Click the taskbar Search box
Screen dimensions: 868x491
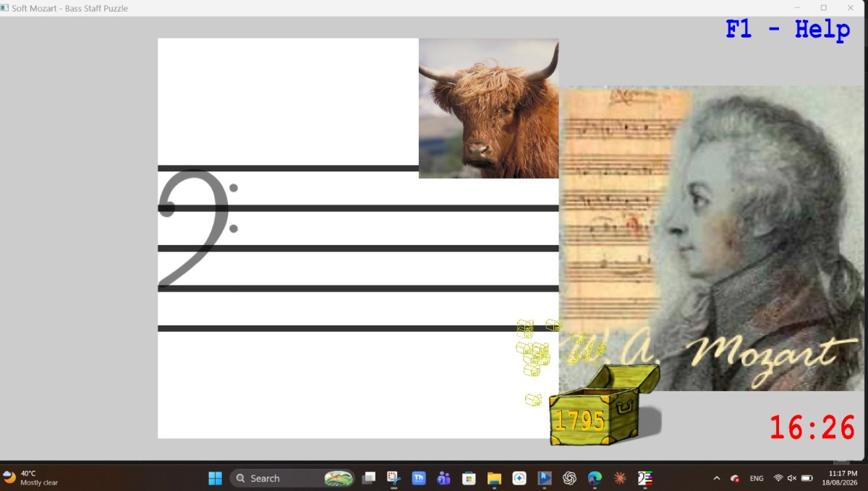click(292, 478)
